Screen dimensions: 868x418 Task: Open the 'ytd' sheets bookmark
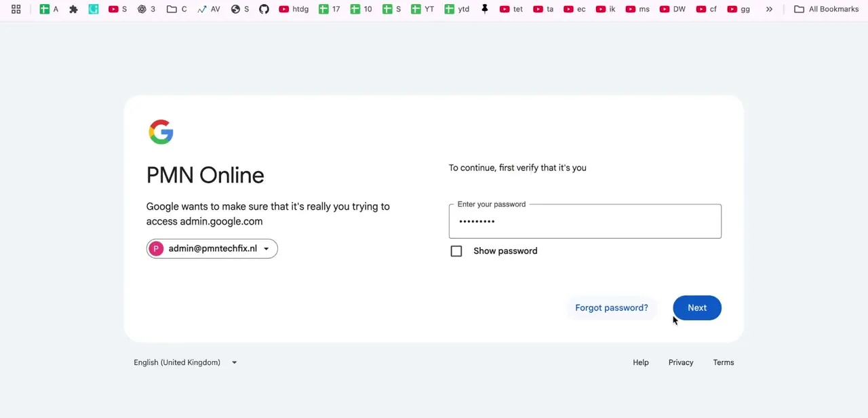coord(456,9)
